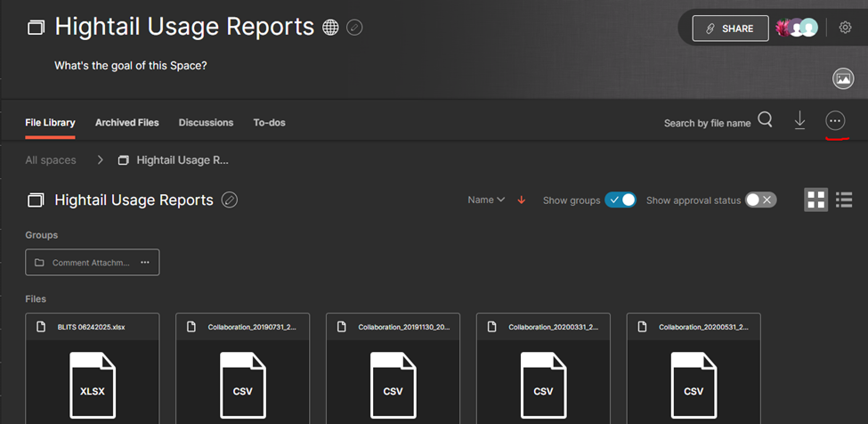This screenshot has height=424, width=868.
Task: Open the Collaboration_20191130 CSV thumbnail
Action: pyautogui.click(x=393, y=385)
